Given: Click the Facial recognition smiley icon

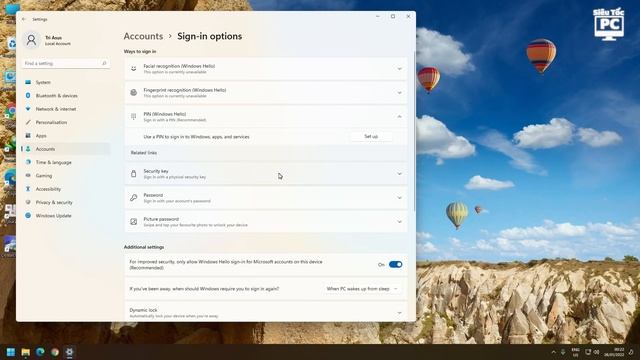Looking at the screenshot, I should pyautogui.click(x=133, y=69).
